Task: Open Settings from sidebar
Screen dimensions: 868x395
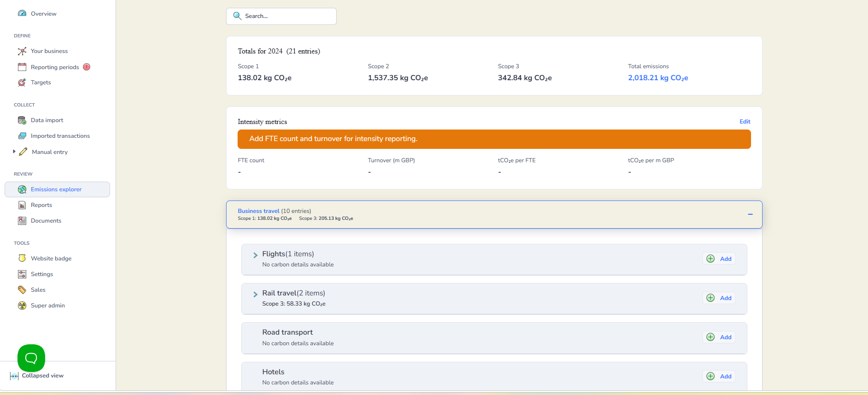Action: (42, 274)
